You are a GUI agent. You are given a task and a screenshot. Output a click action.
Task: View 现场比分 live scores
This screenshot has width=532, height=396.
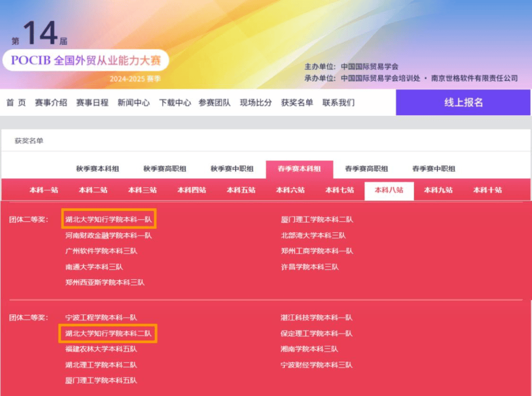(x=256, y=103)
